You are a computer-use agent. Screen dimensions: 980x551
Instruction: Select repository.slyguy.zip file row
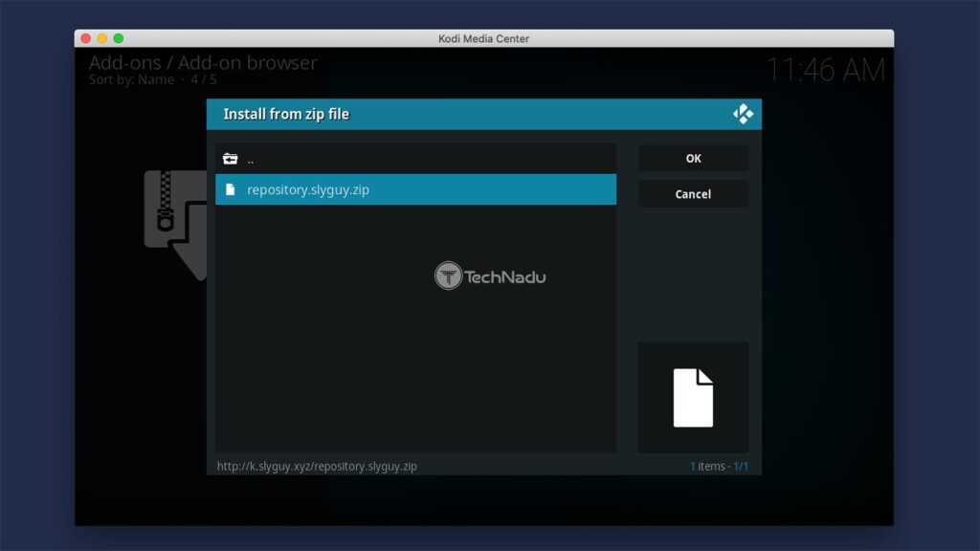pyautogui.click(x=415, y=189)
